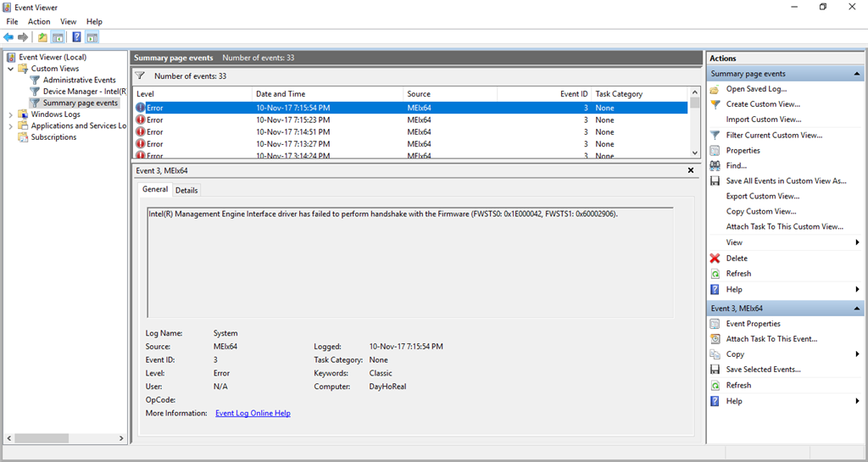The height and width of the screenshot is (462, 868).
Task: Collapse the Event 3, MEIx64 actions section
Action: click(857, 309)
